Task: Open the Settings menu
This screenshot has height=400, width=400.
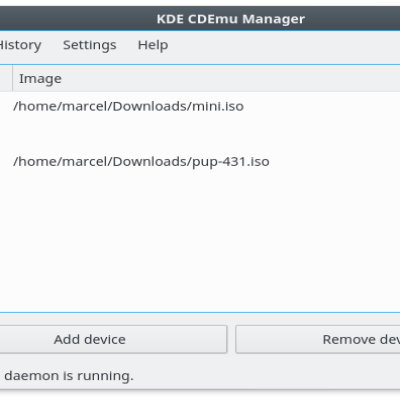Action: click(x=90, y=45)
